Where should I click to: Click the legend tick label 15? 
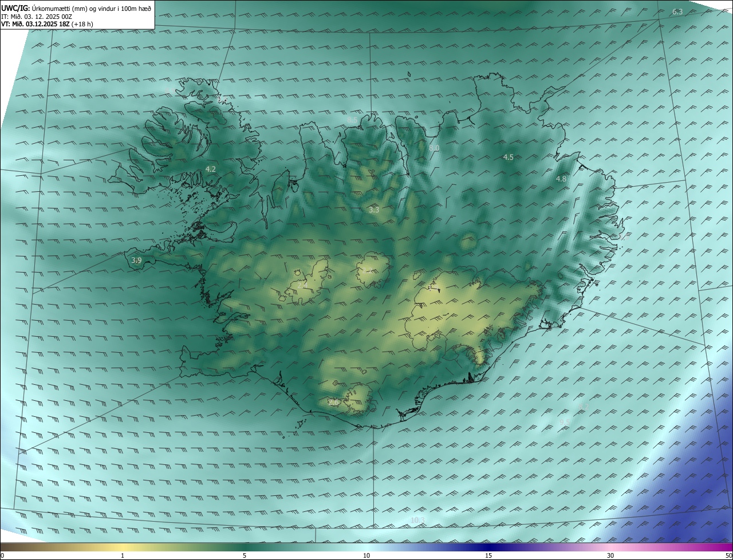488,555
